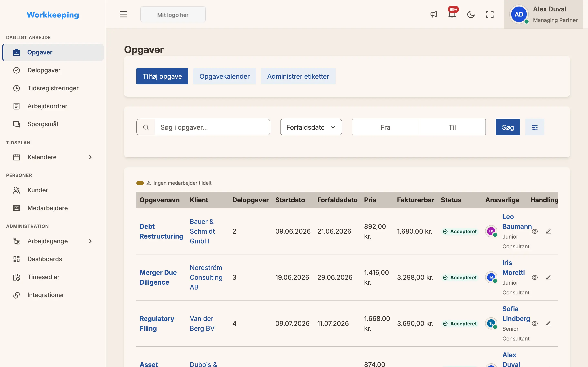Edit the Merger Due Diligence task with pencil icon
The height and width of the screenshot is (367, 588).
click(548, 277)
